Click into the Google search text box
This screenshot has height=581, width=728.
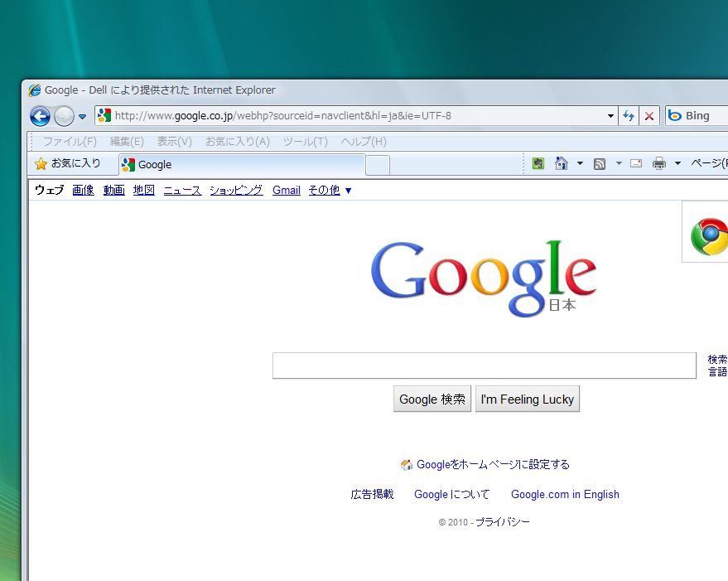[485, 366]
